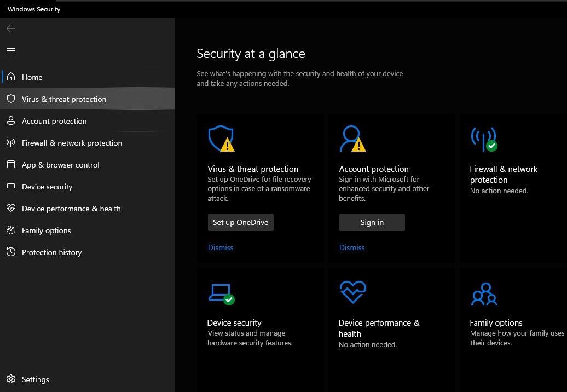Collapse the navigation with the hamburger menu

pos(11,50)
